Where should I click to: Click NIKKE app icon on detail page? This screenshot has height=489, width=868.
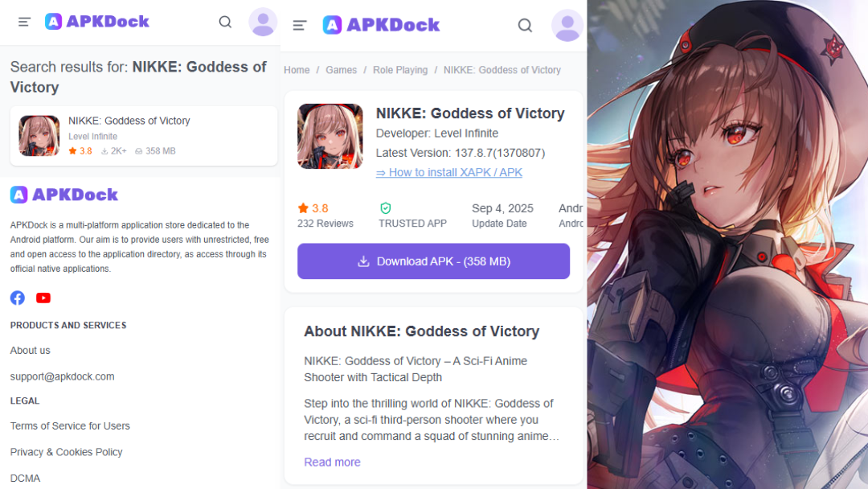coord(330,136)
